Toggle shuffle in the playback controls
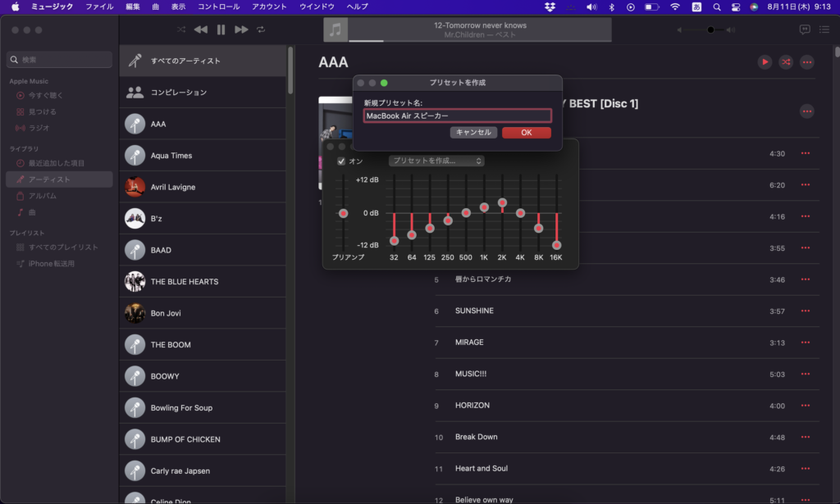 point(181,30)
